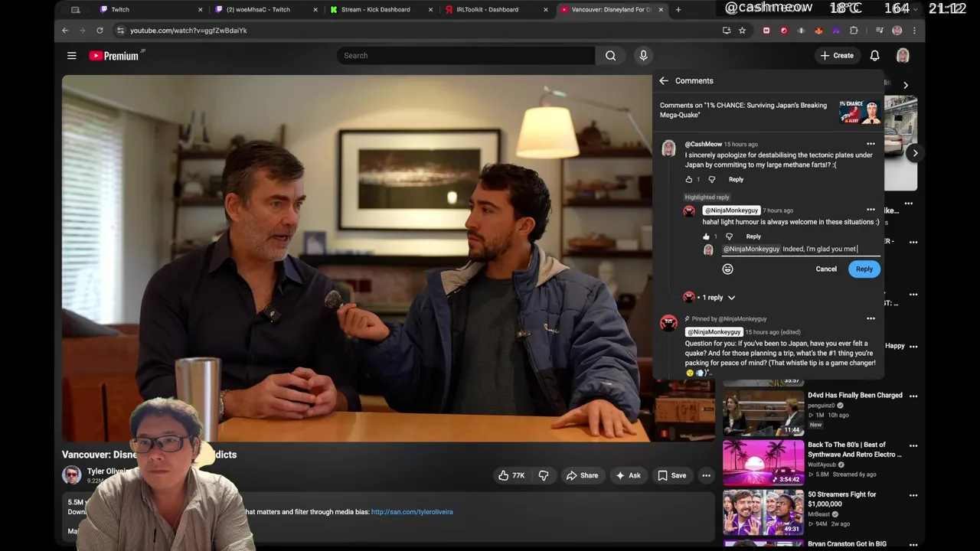Cancel the reply draft
980x551 pixels.
click(826, 269)
